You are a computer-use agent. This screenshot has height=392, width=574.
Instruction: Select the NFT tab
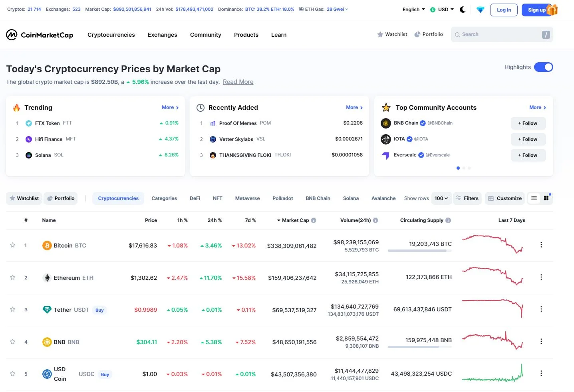[x=218, y=198]
